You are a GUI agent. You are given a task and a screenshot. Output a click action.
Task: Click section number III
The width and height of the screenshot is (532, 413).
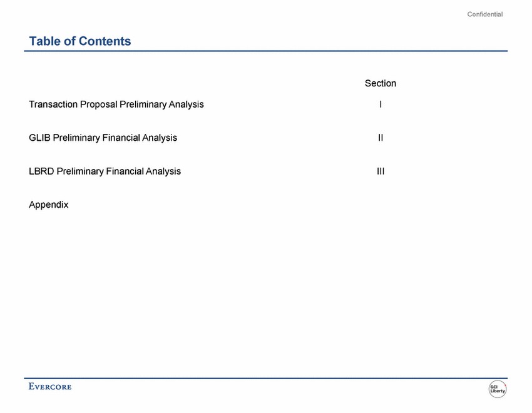(381, 171)
